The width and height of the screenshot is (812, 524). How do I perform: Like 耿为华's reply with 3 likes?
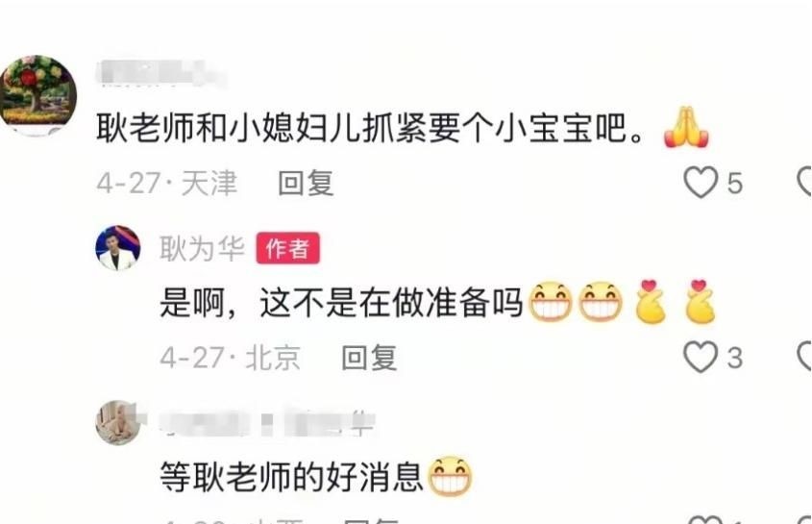[x=701, y=357]
